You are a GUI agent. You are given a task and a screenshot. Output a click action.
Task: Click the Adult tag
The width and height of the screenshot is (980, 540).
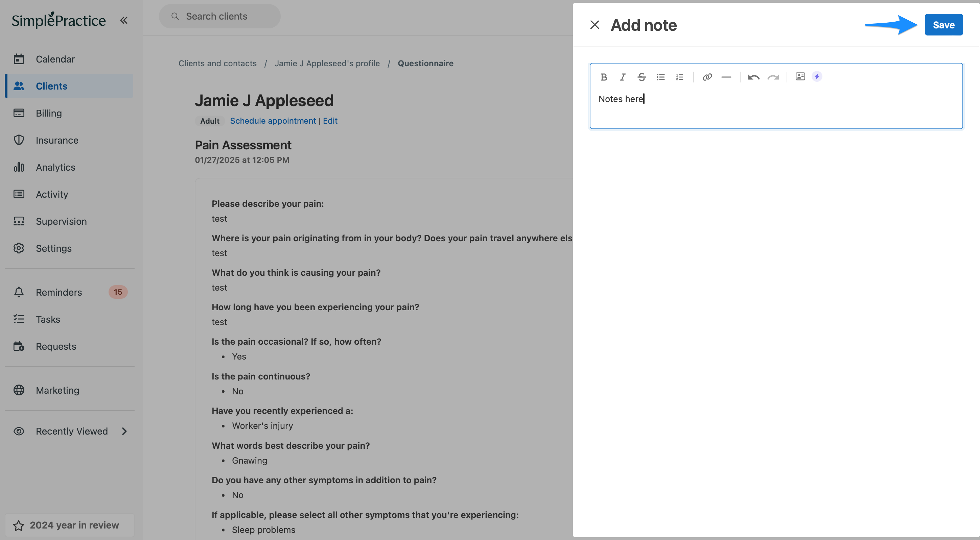click(210, 121)
